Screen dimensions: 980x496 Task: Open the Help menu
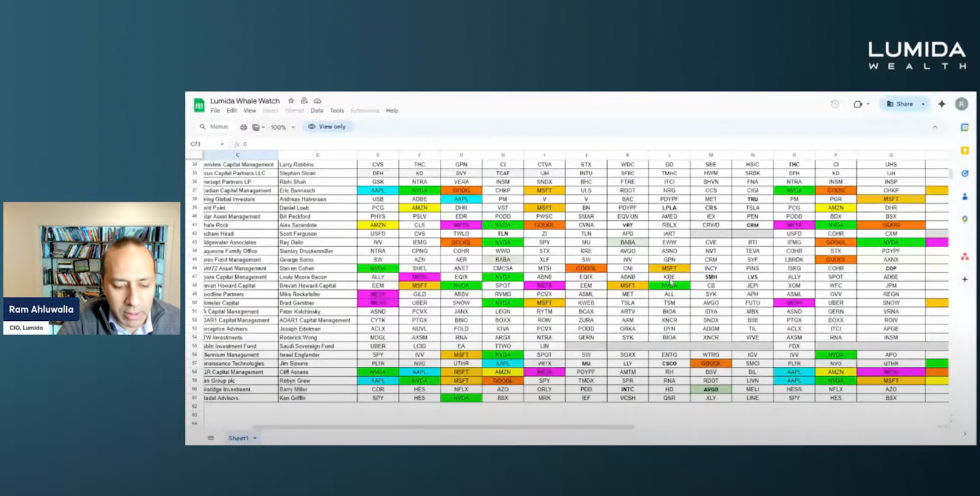click(392, 111)
